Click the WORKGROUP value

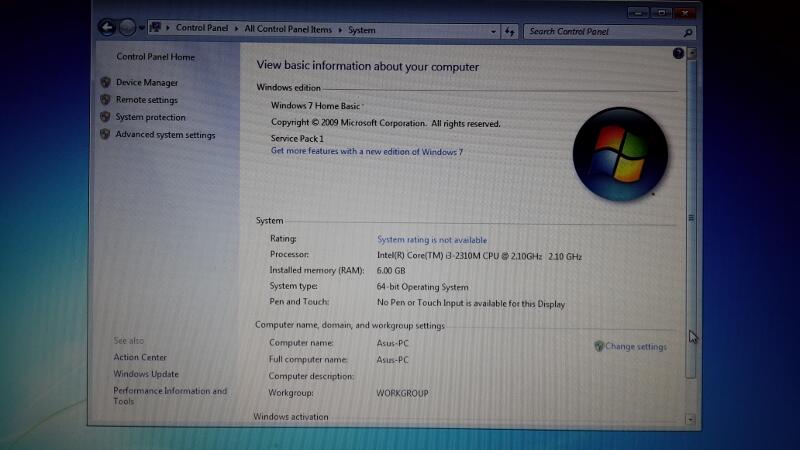point(402,393)
